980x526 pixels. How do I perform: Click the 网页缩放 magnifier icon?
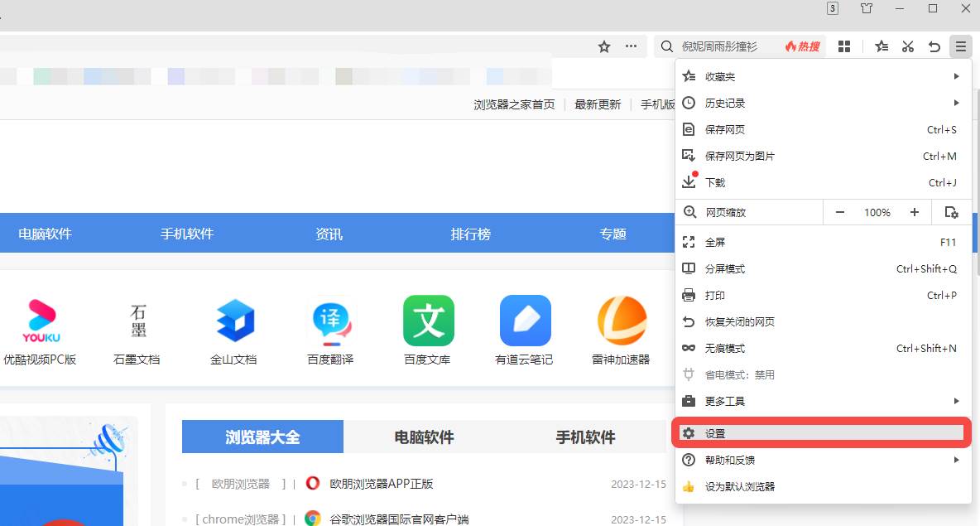(689, 212)
